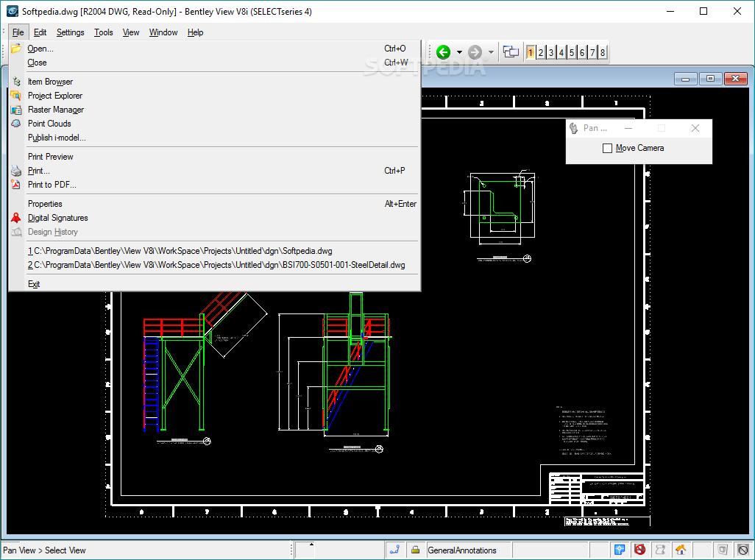
Task: Toggle view 6 button
Action: click(581, 52)
